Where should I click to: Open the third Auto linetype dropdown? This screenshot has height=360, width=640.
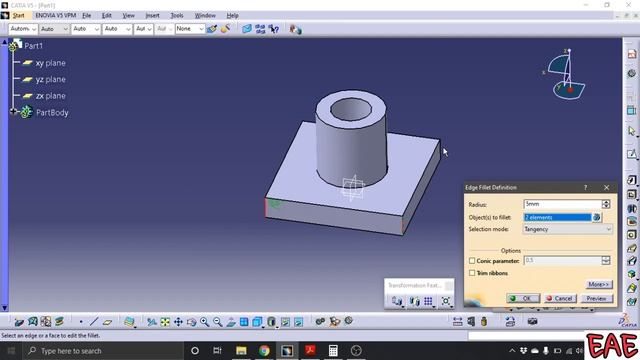coord(86,29)
